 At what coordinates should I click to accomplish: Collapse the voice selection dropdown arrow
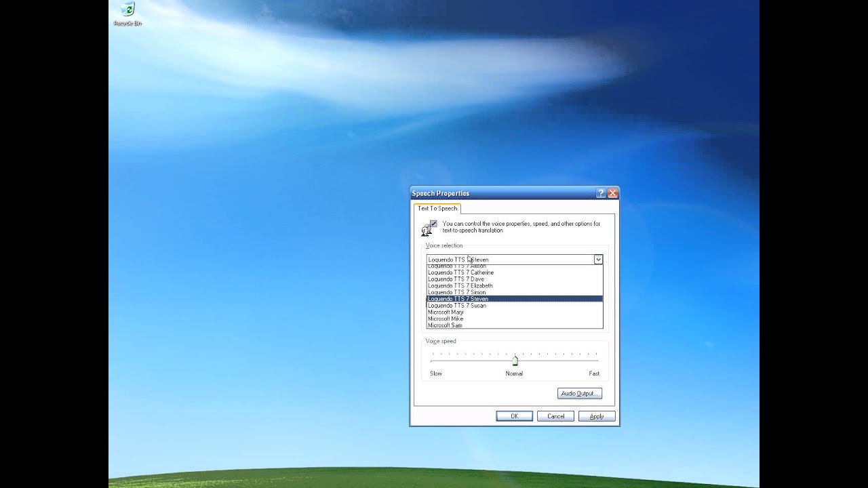point(598,259)
